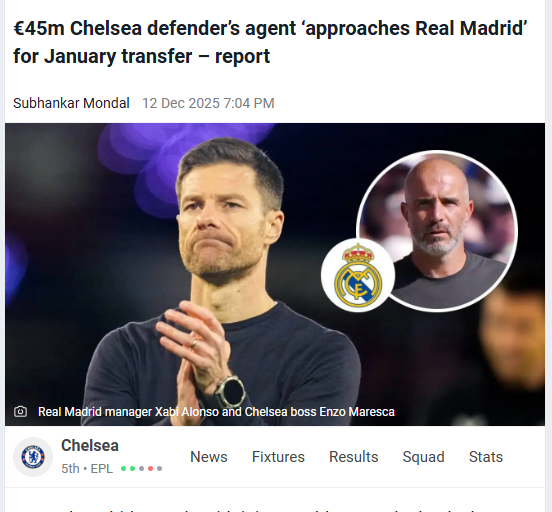Click the Chelsea club crest icon
This screenshot has height=512, width=552.
pos(33,457)
